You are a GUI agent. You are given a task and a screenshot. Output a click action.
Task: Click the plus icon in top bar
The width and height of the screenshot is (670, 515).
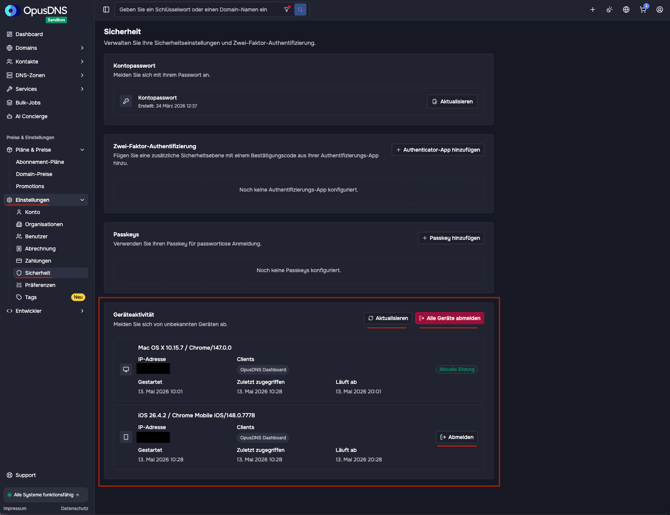click(x=592, y=9)
